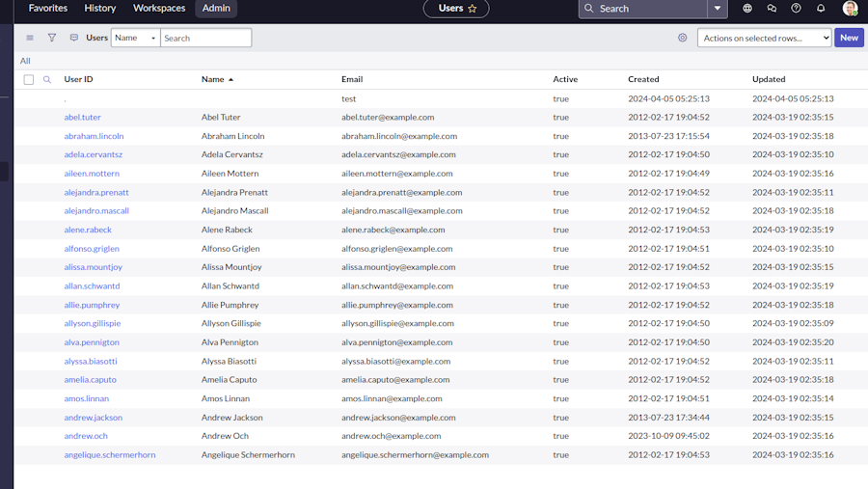Image resolution: width=868 pixels, height=489 pixels.
Task: Sort by the User ID column header
Action: pyautogui.click(x=79, y=79)
